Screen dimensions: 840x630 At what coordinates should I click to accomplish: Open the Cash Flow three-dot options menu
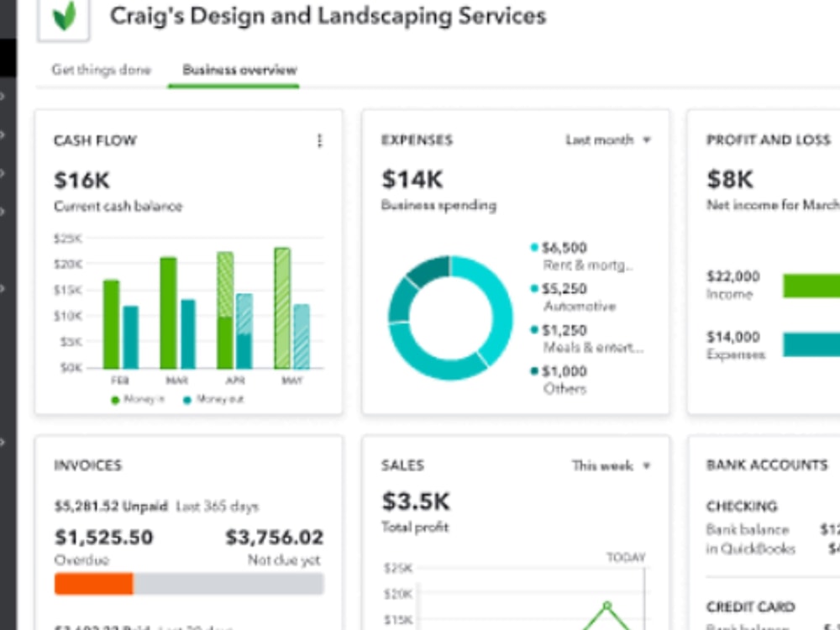click(x=319, y=141)
